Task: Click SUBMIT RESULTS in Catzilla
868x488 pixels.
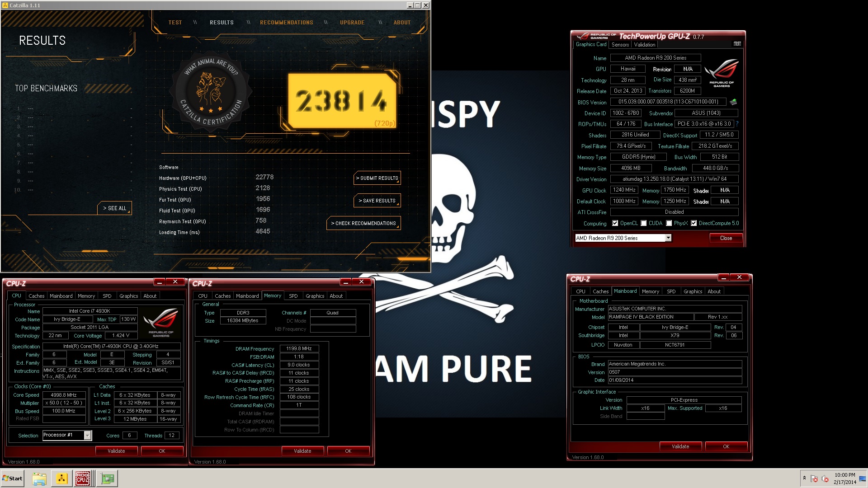Action: 377,178
